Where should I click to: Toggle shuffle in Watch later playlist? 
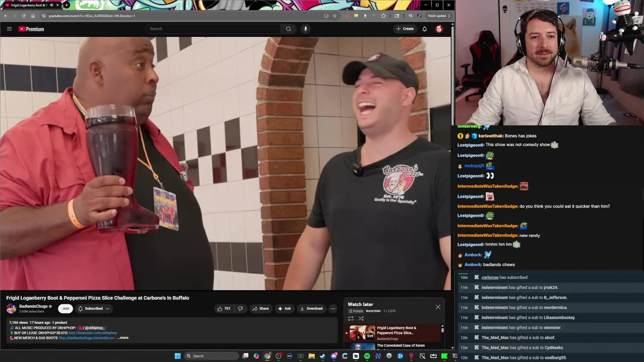(x=361, y=318)
